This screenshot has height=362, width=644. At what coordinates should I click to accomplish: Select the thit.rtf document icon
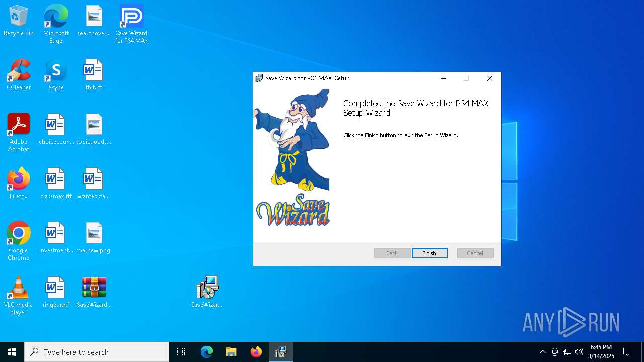tap(94, 75)
